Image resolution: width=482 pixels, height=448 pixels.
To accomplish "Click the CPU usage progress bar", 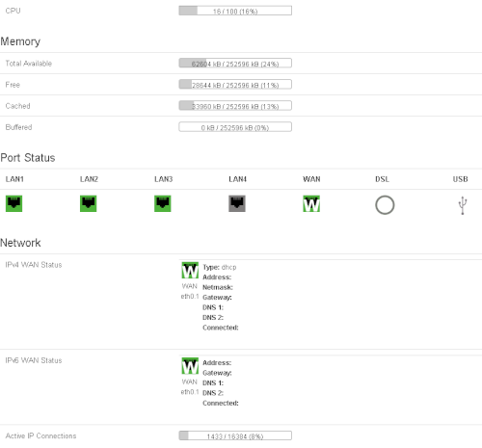I will [235, 11].
